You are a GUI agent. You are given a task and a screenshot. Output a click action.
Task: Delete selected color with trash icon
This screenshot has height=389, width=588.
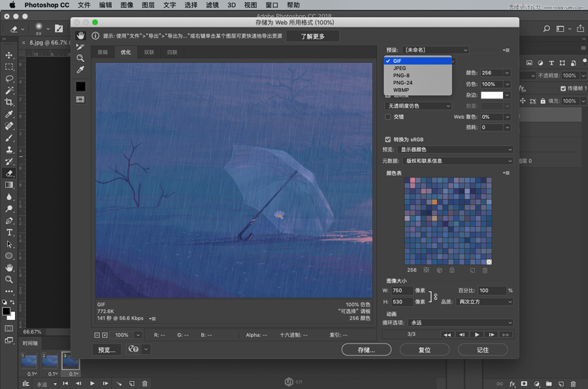(485, 270)
